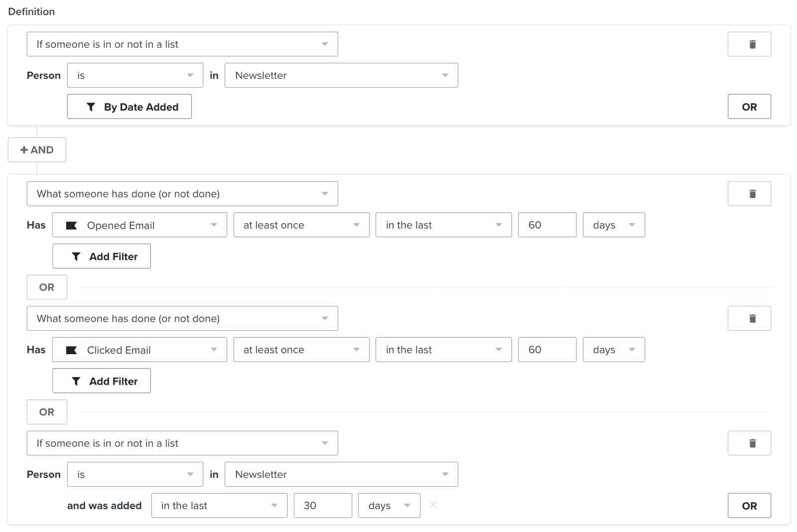Click the OR divider above Clicked Email

47,412
